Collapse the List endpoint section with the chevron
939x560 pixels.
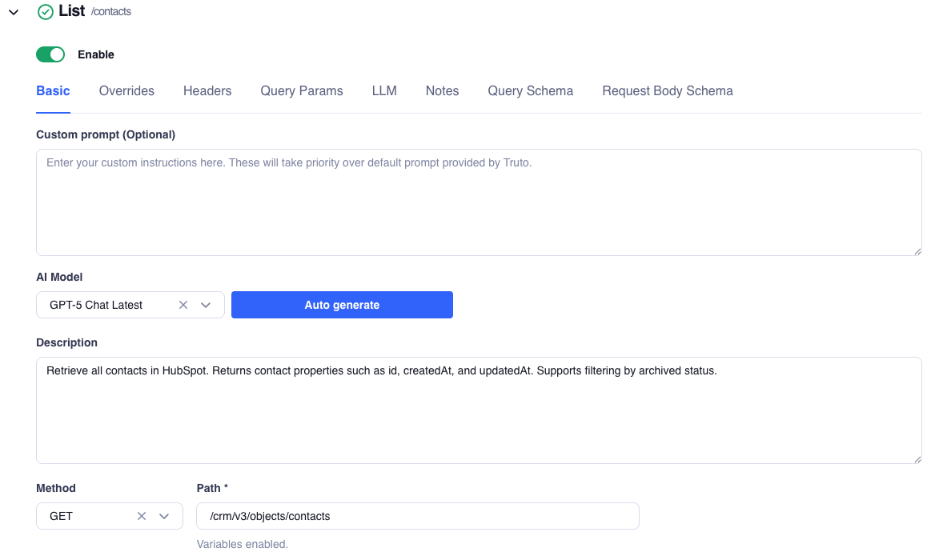(x=12, y=12)
